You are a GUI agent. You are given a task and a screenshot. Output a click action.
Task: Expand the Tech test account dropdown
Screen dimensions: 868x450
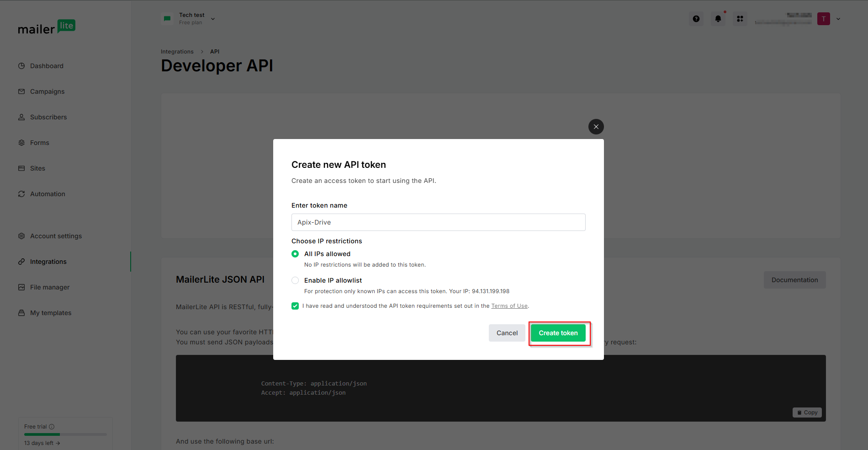pyautogui.click(x=213, y=19)
